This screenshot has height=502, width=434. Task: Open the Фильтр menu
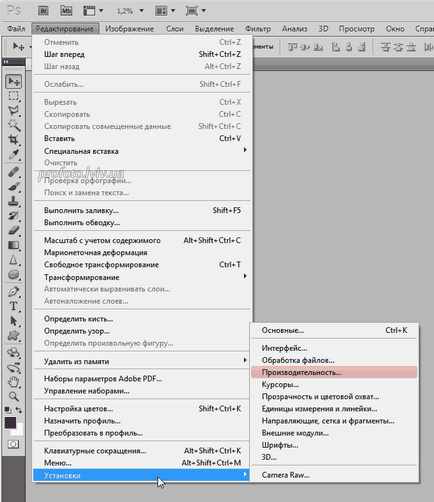[258, 29]
